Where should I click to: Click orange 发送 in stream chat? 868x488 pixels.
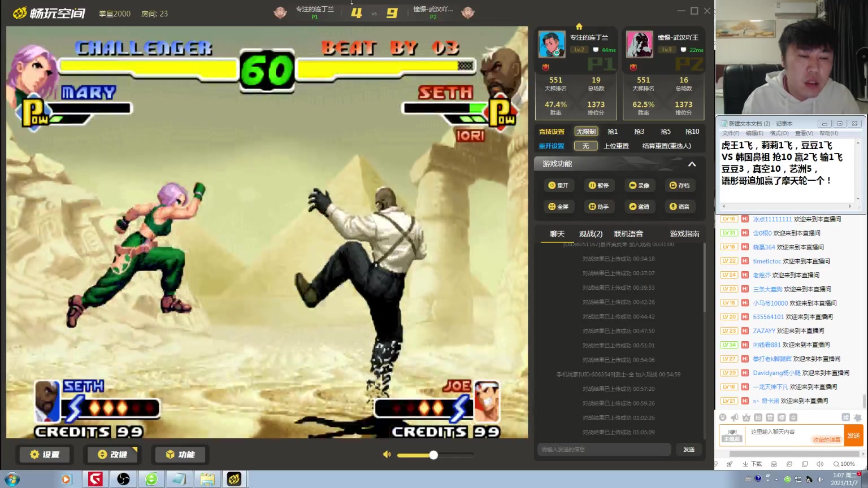(x=853, y=435)
